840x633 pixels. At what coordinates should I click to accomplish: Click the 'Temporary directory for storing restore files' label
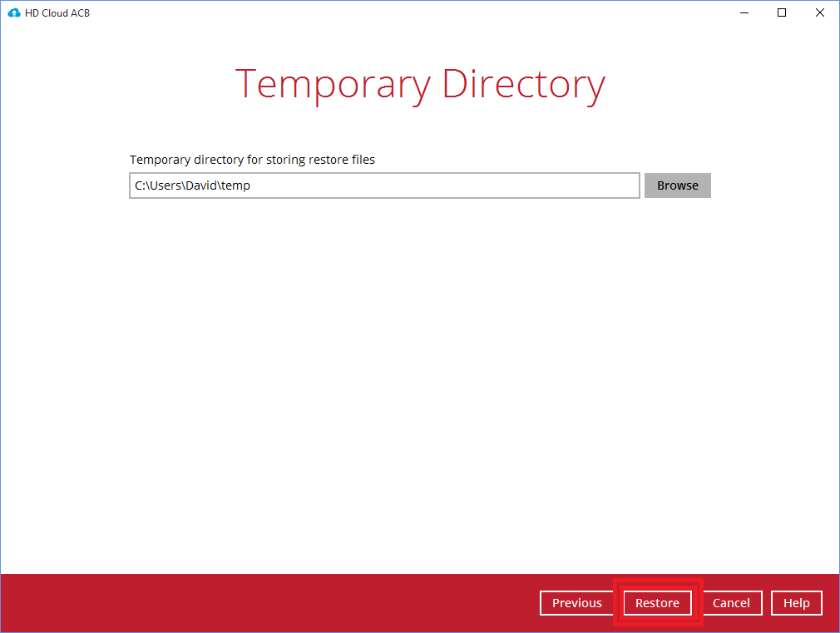(x=252, y=160)
